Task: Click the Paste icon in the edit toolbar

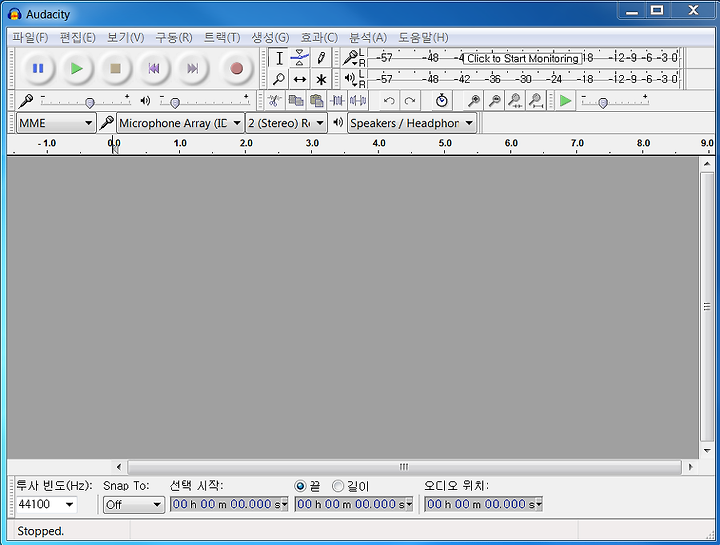Action: point(316,101)
